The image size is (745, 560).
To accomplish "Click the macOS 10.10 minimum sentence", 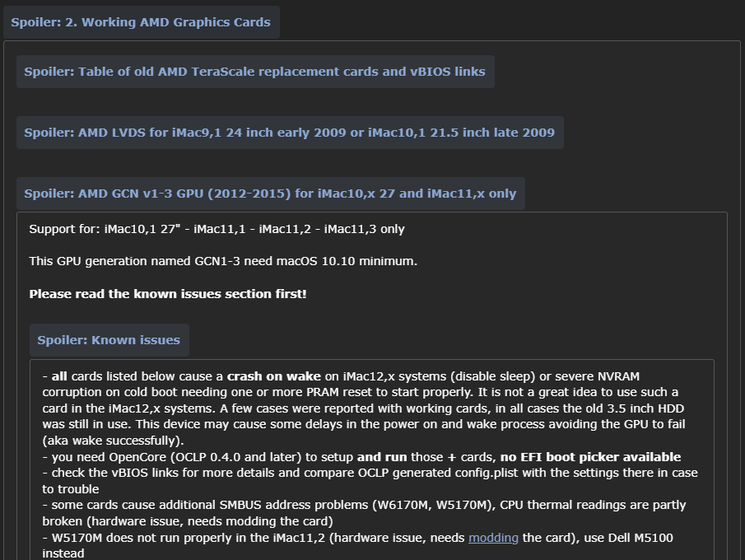I will 223,261.
